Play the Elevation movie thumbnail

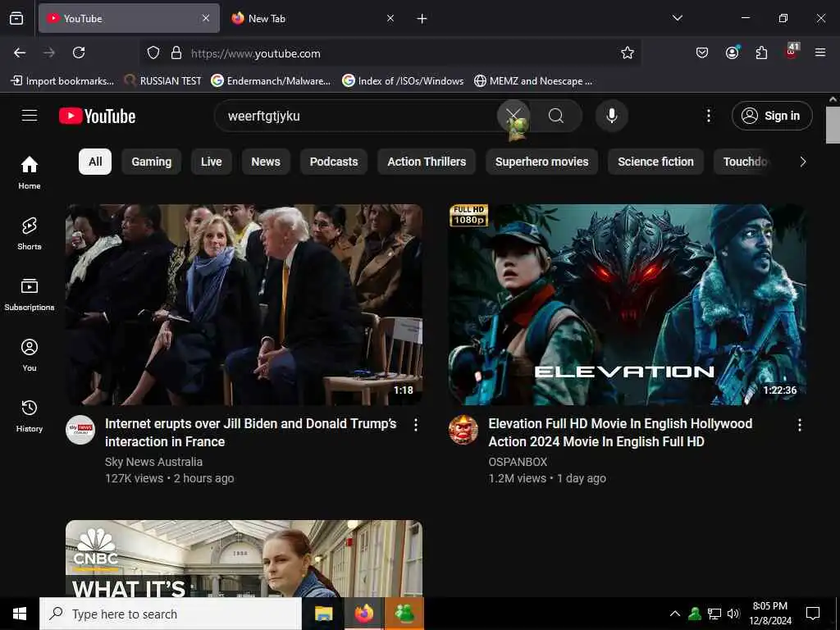point(628,304)
